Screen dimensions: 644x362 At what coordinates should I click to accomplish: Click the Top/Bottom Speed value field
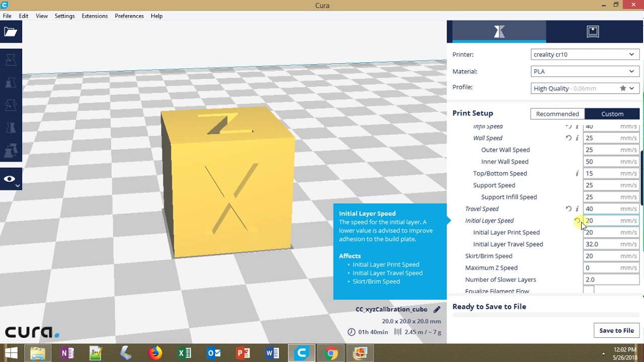(x=611, y=173)
